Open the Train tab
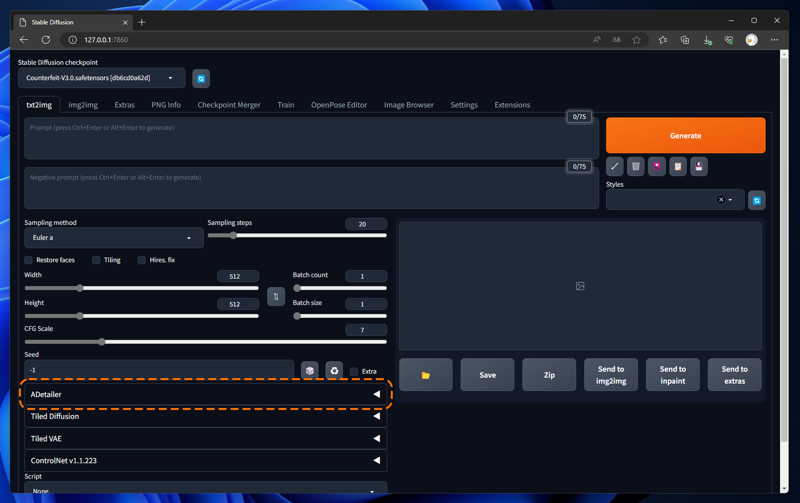This screenshot has height=503, width=800. pyautogui.click(x=286, y=105)
